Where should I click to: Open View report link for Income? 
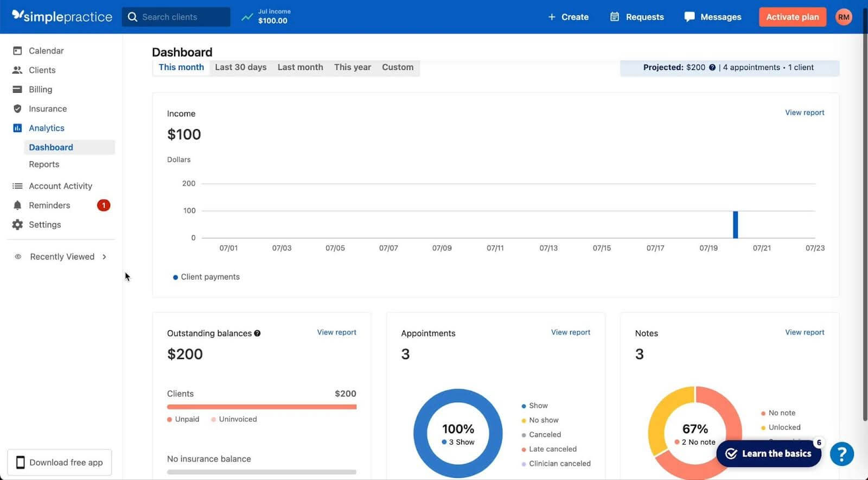(x=804, y=112)
